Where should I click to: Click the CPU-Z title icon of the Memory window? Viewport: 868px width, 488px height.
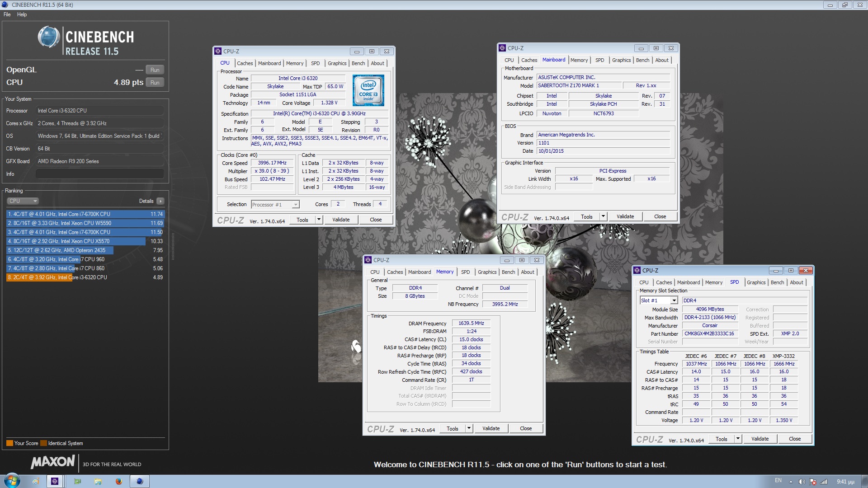pyautogui.click(x=368, y=260)
